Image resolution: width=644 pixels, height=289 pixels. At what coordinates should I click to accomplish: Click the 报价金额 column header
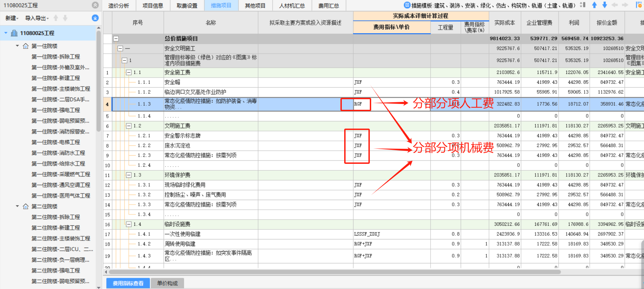pyautogui.click(x=607, y=23)
